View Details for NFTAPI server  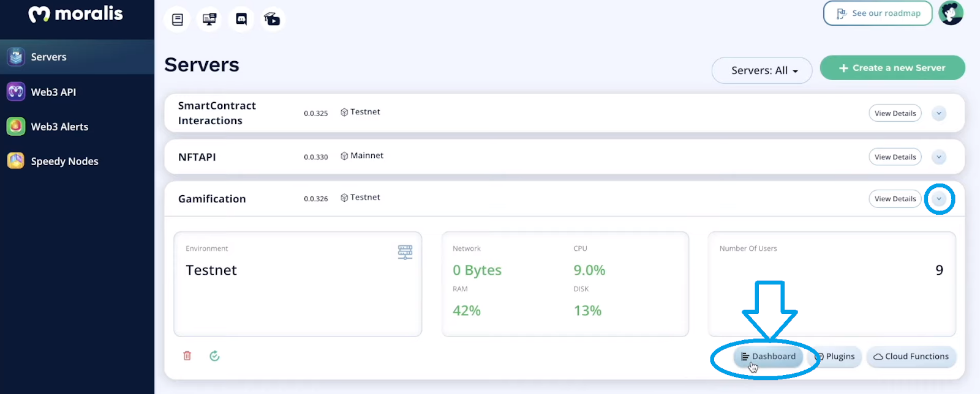(895, 157)
